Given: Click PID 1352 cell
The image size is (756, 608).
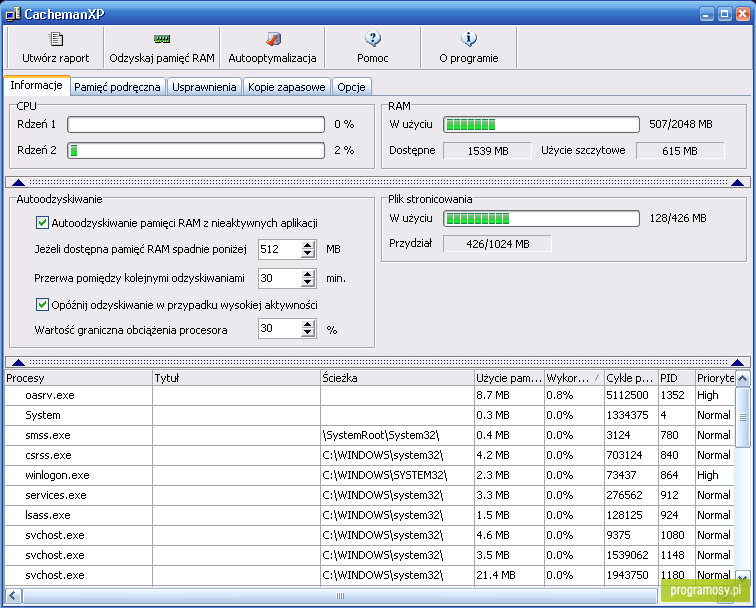Looking at the screenshot, I should 677,395.
